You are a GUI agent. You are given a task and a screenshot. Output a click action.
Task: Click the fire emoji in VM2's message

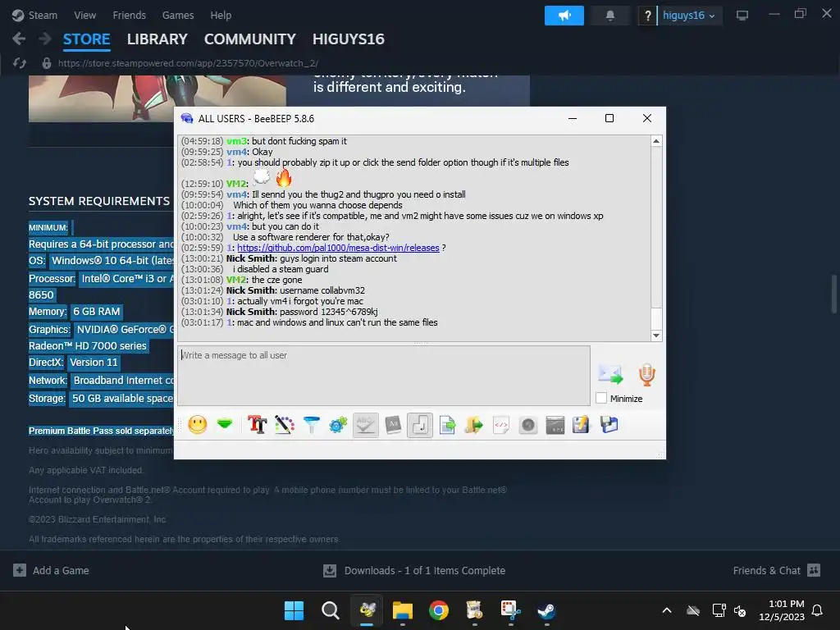coord(284,178)
